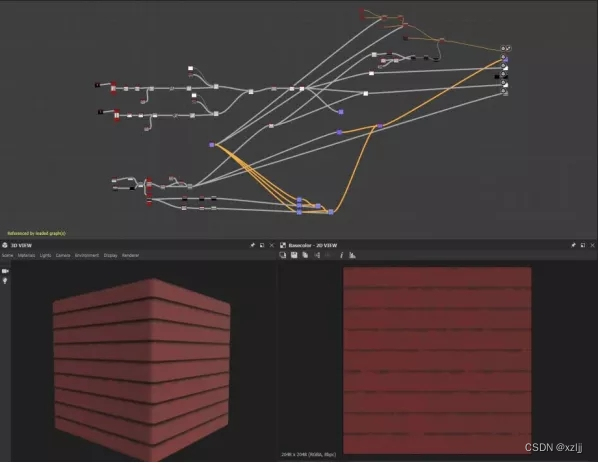Click the histogram icon in 2D view toolbar

(x=352, y=255)
